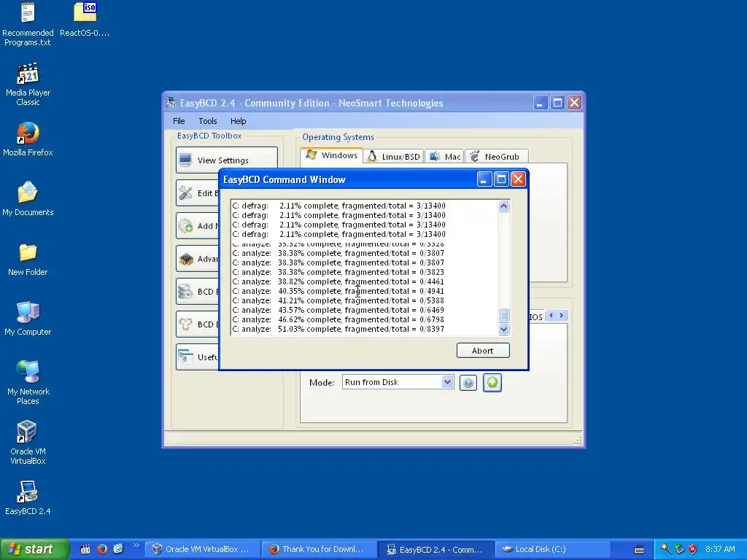Image resolution: width=747 pixels, height=560 pixels.
Task: Click the Advanced Settings chip icon
Action: (186, 259)
